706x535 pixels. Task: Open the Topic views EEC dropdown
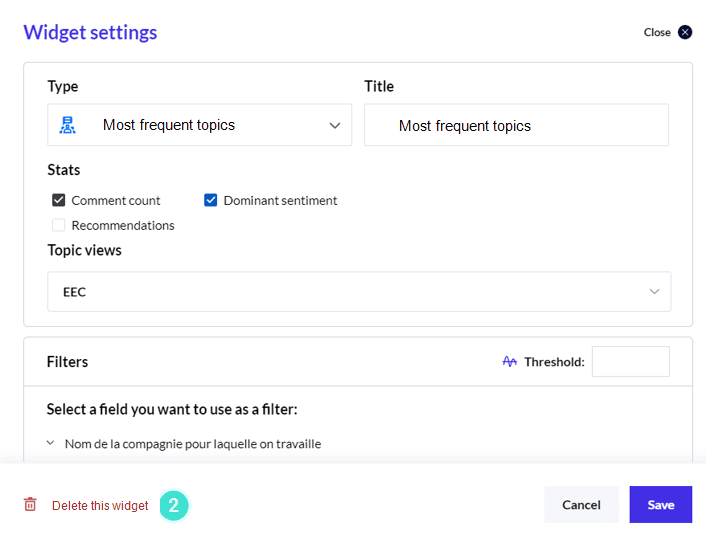[359, 291]
